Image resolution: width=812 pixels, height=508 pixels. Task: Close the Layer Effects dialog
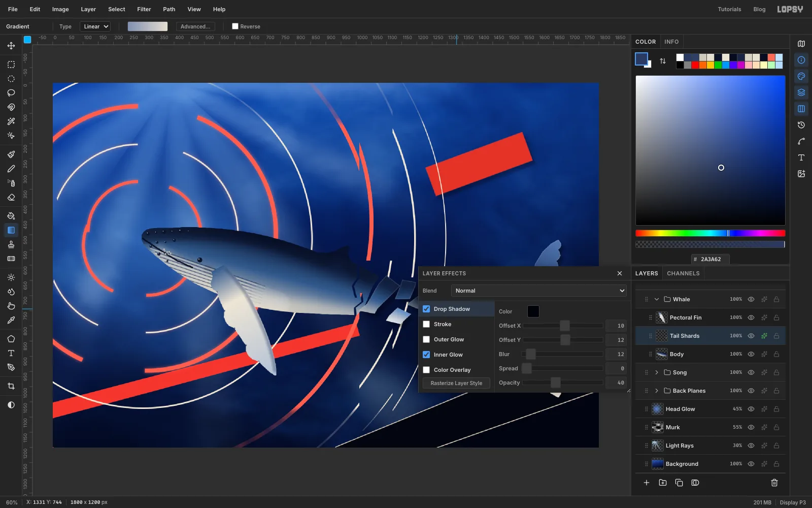click(620, 273)
